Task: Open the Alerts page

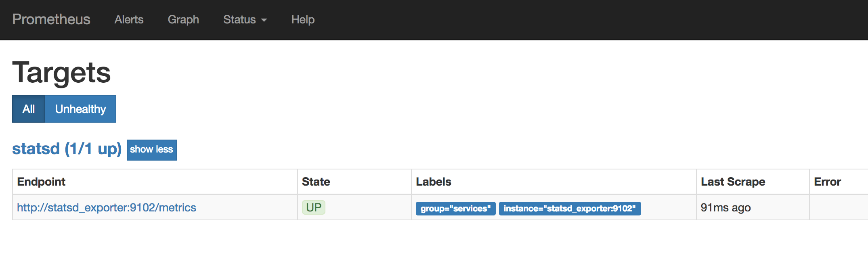Action: [x=129, y=19]
